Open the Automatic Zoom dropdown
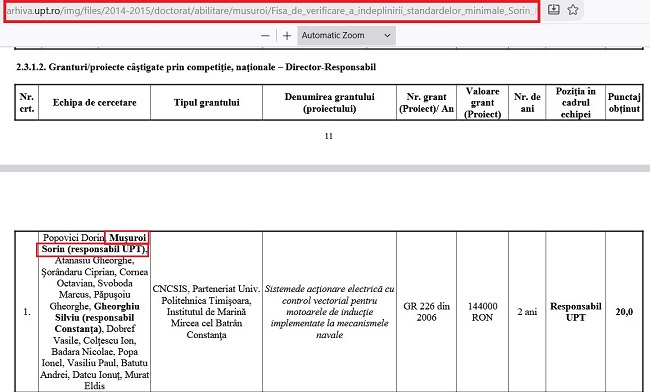This screenshot has height=392, width=650. [346, 36]
